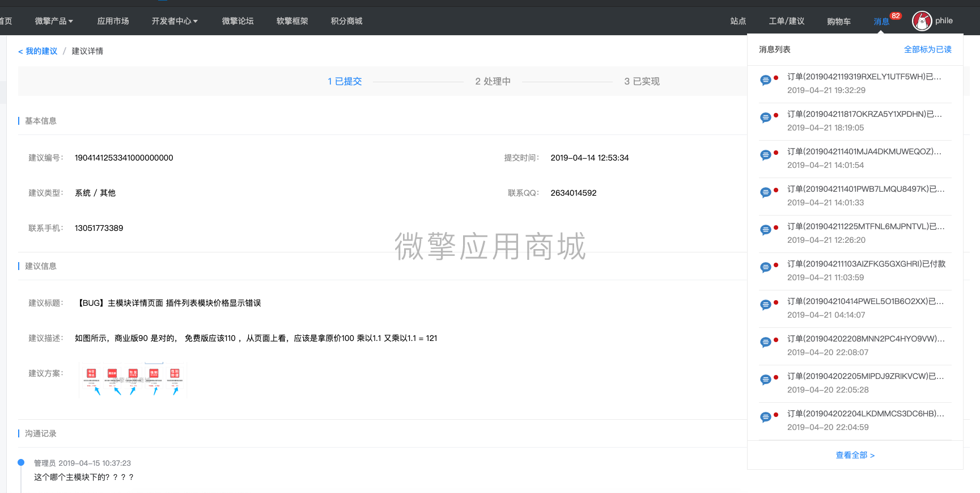Click the suggestion type 系统 / 其他
Screen dimensions: 980x493
pos(95,193)
